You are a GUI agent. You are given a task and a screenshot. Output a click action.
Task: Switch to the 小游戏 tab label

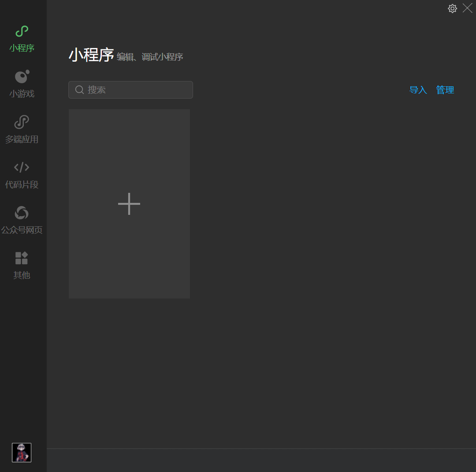pyautogui.click(x=22, y=94)
